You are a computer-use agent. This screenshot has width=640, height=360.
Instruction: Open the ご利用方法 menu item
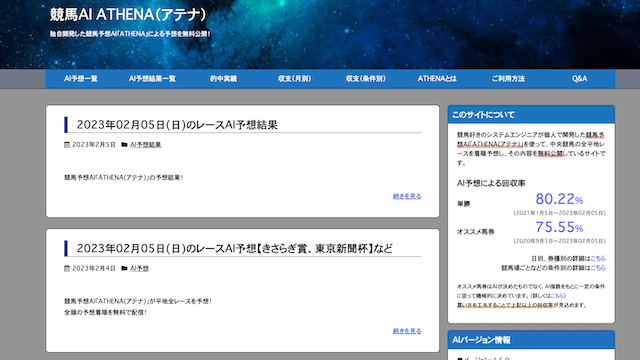(x=508, y=79)
